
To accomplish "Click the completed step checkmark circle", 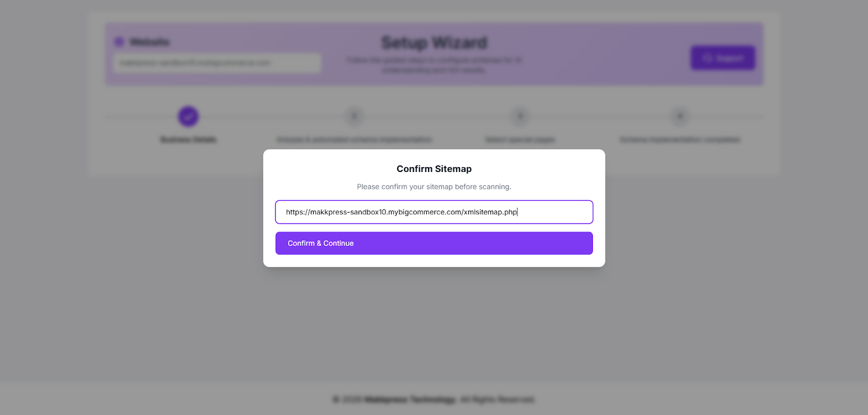I will [x=188, y=116].
